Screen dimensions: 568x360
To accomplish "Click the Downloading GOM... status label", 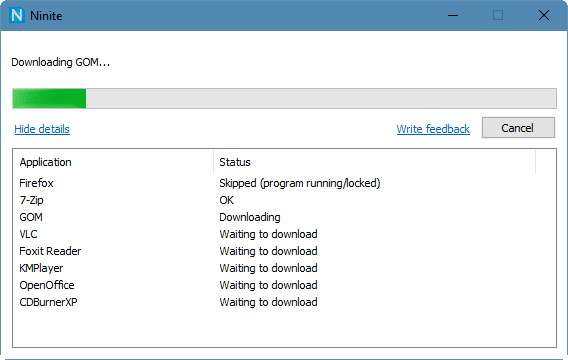I will (x=60, y=62).
